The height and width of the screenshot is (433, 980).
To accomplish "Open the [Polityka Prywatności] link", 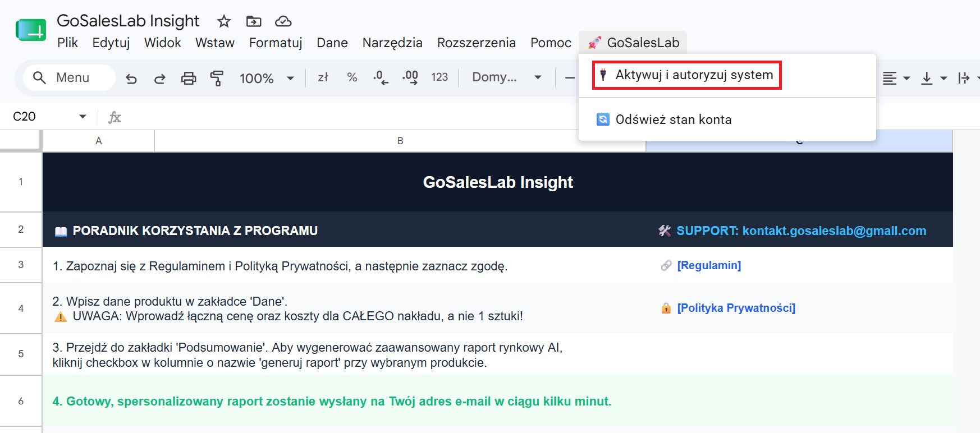I will 736,308.
